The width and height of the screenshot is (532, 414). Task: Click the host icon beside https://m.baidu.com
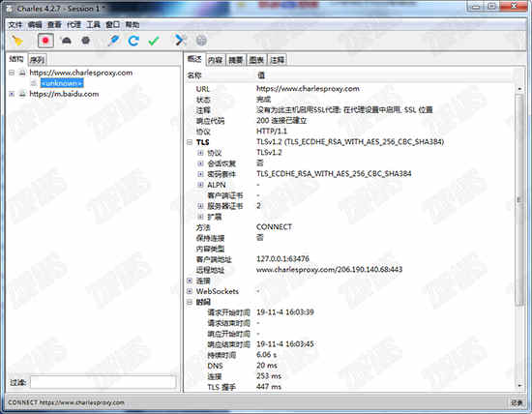(x=22, y=94)
